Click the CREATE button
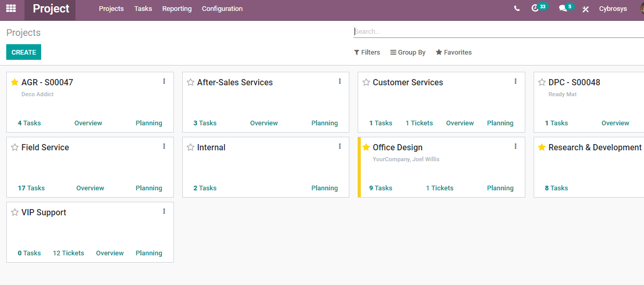This screenshot has height=285, width=644. pyautogui.click(x=24, y=52)
